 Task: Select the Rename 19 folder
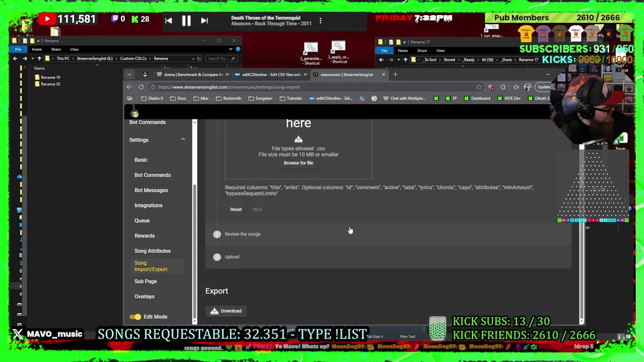(x=47, y=77)
